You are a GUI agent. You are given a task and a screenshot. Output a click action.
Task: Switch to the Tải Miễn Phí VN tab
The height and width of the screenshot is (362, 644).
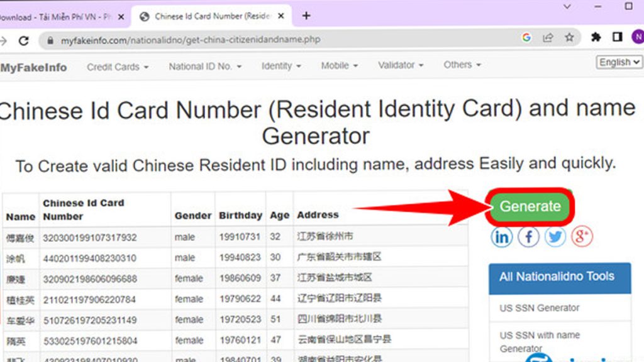[x=57, y=17]
